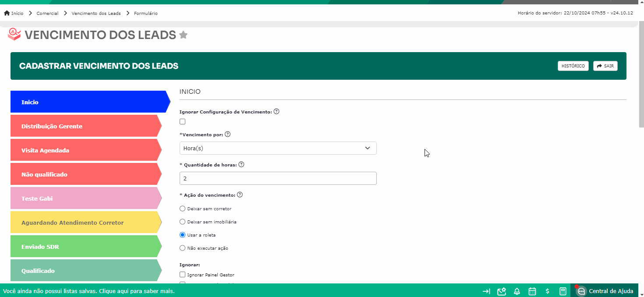The height and width of the screenshot is (297, 644).
Task: Click the collapse arrow-to-bar icon in footer
Action: [x=486, y=291]
